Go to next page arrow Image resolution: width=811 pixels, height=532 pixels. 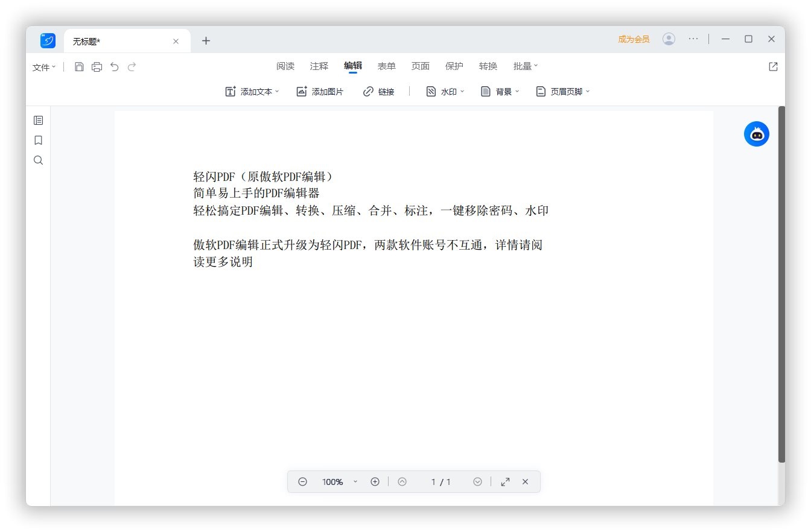477,482
